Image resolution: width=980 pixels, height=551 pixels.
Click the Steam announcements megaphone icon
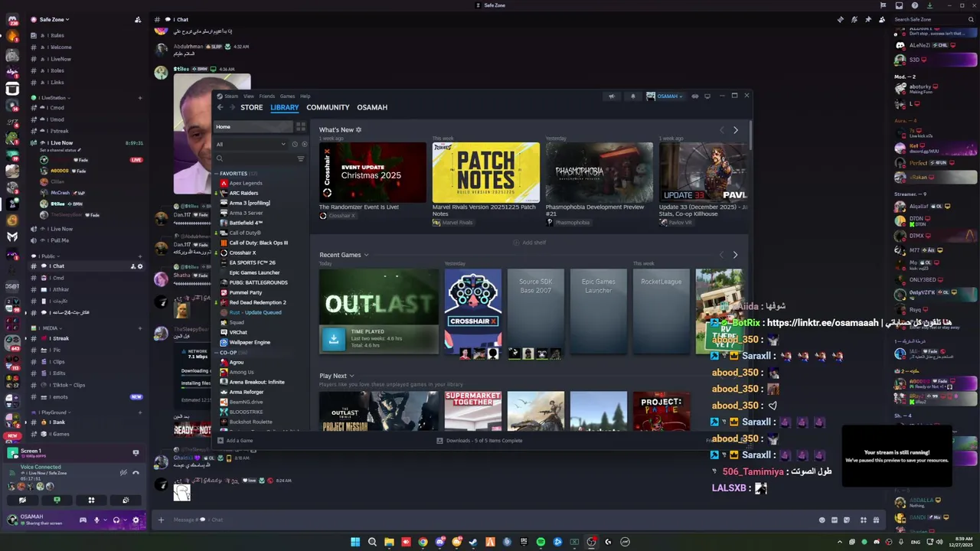click(612, 96)
